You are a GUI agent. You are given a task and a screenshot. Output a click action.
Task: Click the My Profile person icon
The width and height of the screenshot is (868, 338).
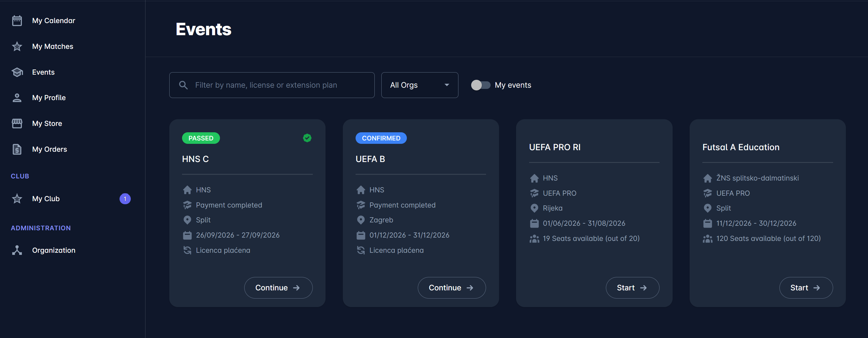pyautogui.click(x=17, y=98)
